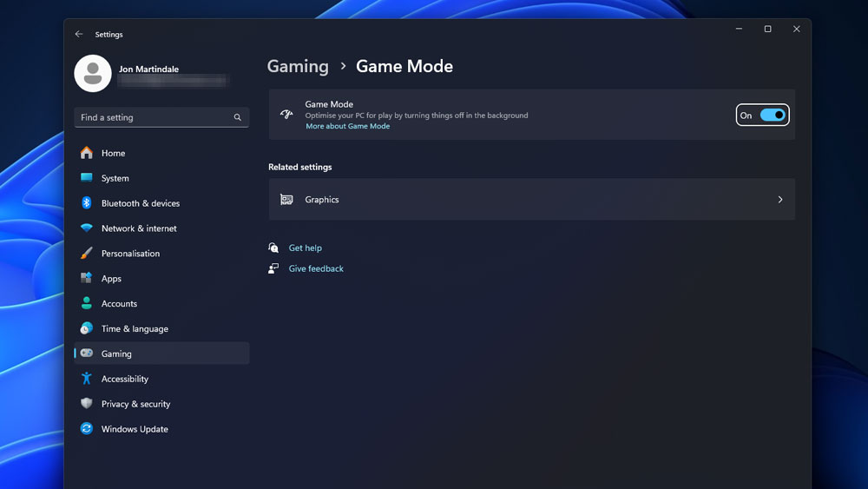Click the Game Mode breadcrumb title
This screenshot has width=868, height=489.
click(404, 67)
